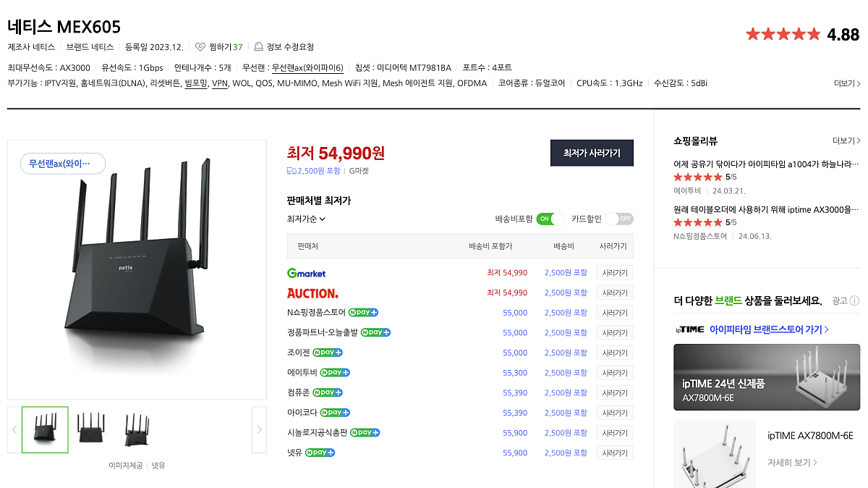
Task: Click the main netis router image
Action: click(137, 269)
